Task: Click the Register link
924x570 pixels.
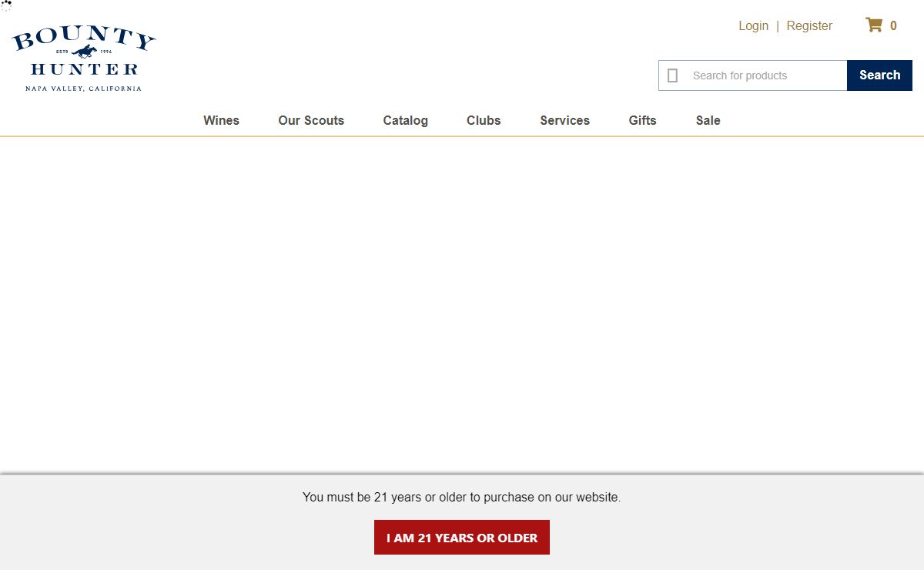Action: tap(809, 26)
